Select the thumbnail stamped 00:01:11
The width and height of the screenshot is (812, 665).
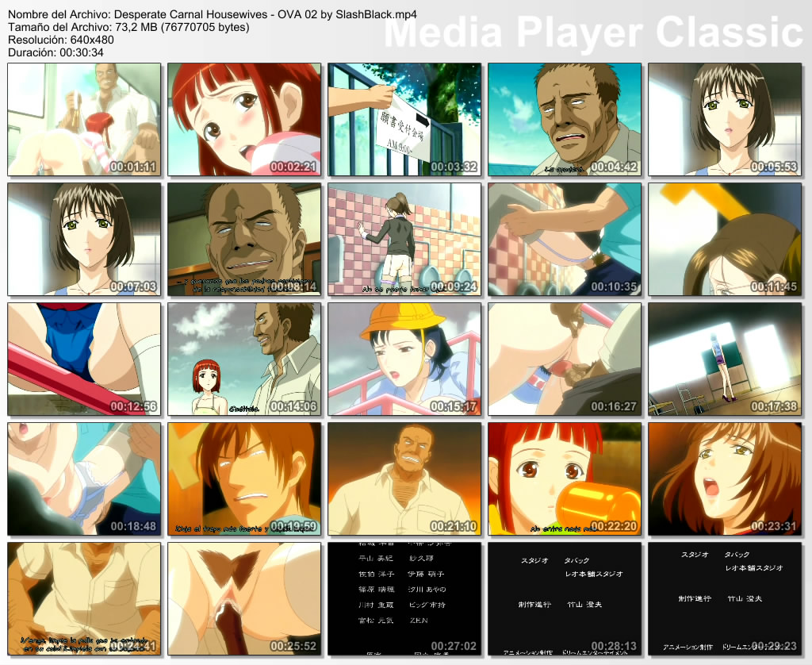pyautogui.click(x=84, y=120)
